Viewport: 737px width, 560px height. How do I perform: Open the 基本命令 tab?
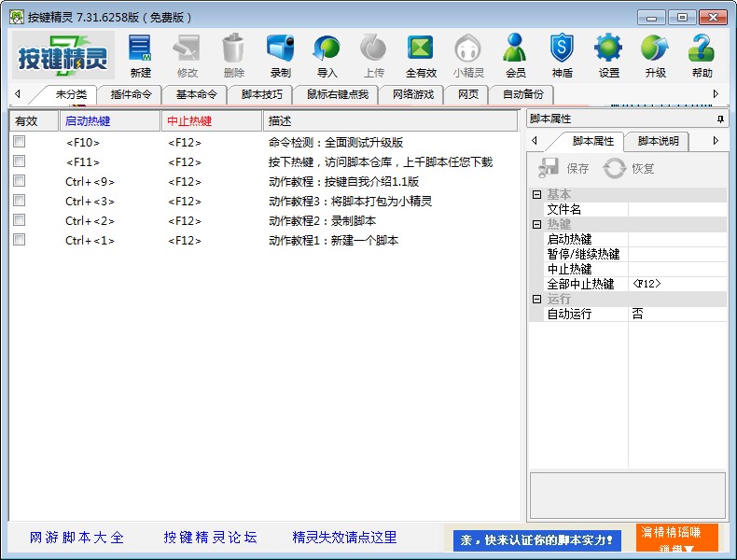196,94
